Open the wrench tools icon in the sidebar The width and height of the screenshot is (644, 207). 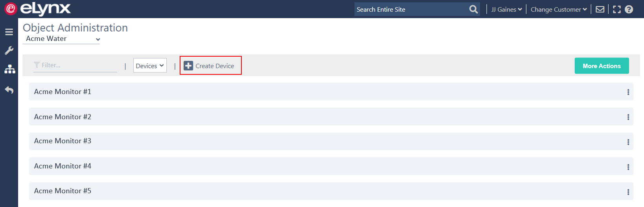(x=9, y=50)
